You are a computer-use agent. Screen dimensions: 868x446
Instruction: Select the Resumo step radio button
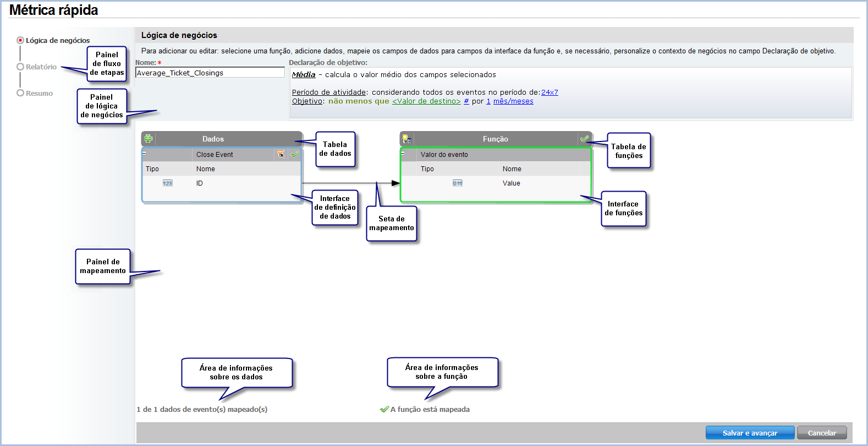(x=20, y=93)
